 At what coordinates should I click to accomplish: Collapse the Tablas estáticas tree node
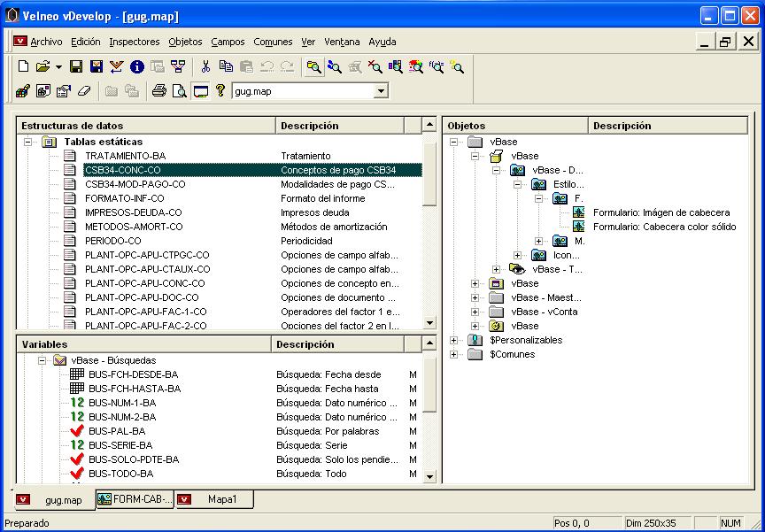tap(27, 142)
